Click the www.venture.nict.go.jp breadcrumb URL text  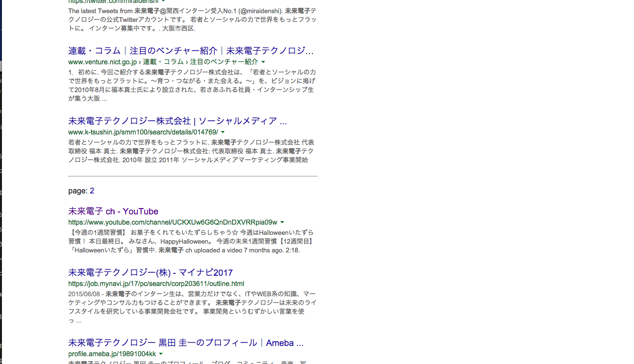click(x=163, y=62)
